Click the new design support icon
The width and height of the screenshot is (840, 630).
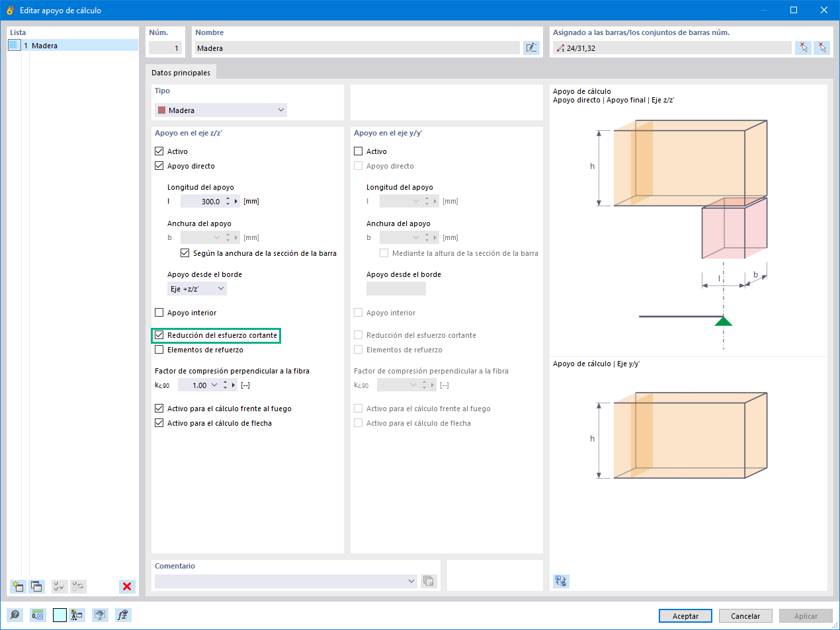pos(18,586)
